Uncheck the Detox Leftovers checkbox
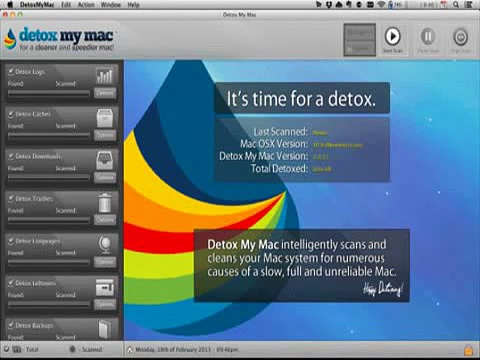The height and width of the screenshot is (360, 480). click(11, 283)
